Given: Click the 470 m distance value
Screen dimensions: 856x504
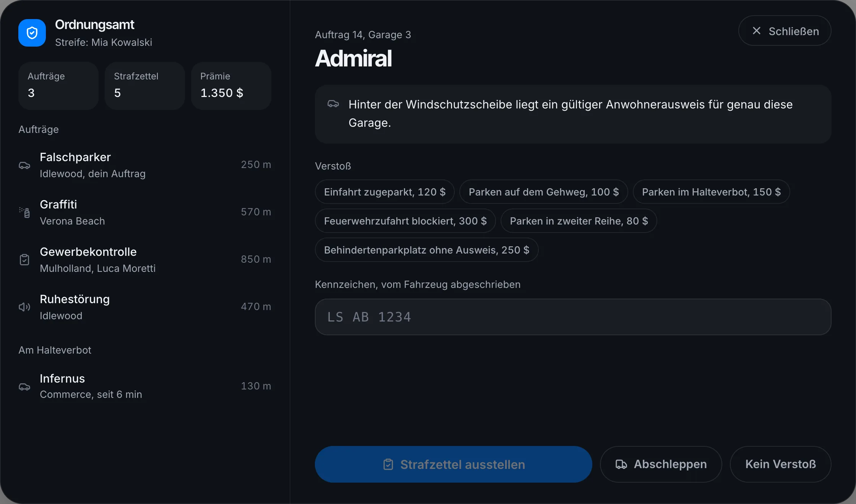Looking at the screenshot, I should pyautogui.click(x=256, y=307).
